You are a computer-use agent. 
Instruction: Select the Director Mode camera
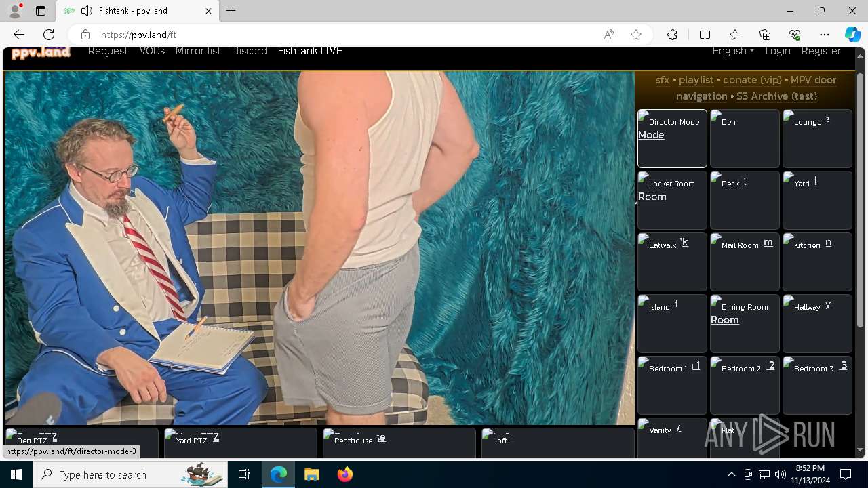click(672, 138)
